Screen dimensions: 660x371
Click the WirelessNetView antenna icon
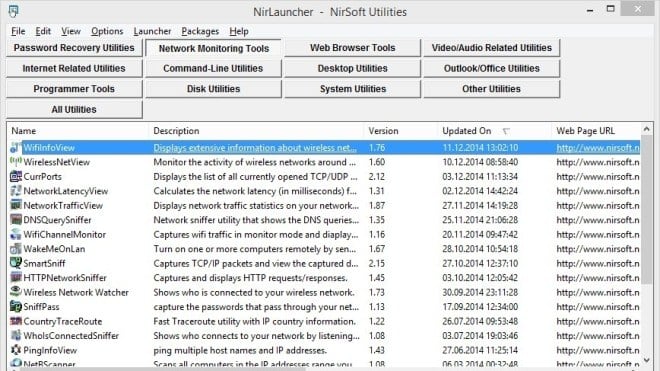pyautogui.click(x=16, y=162)
